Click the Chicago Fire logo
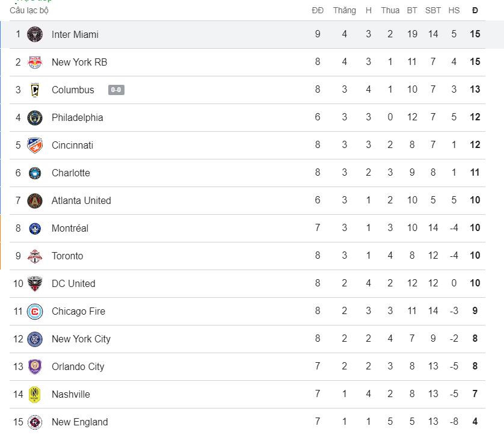 (x=35, y=311)
